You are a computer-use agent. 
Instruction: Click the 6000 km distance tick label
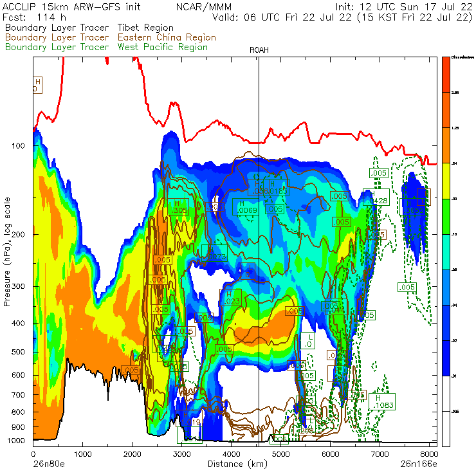click(x=330, y=454)
